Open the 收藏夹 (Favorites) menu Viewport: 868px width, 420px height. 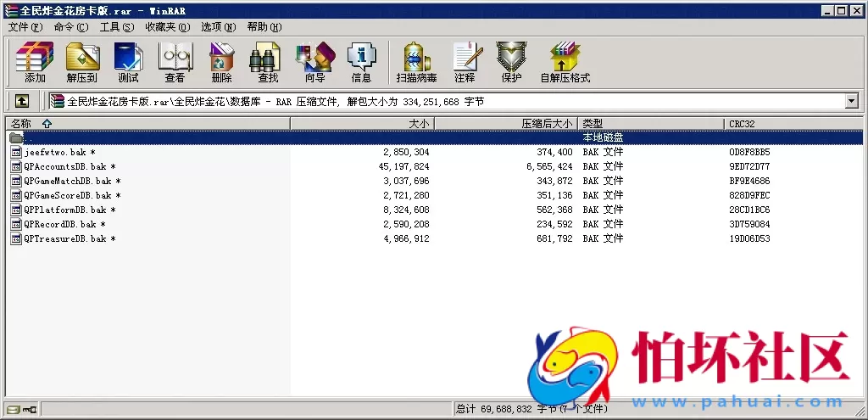pos(167,27)
